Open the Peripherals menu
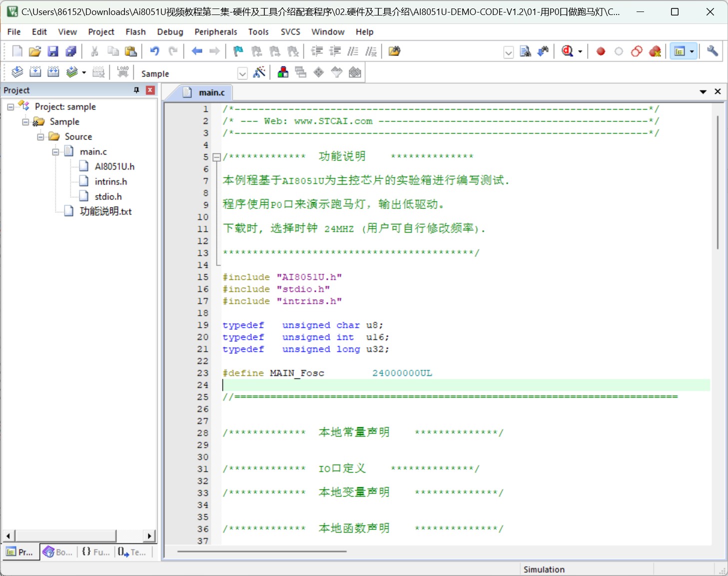 click(x=216, y=32)
